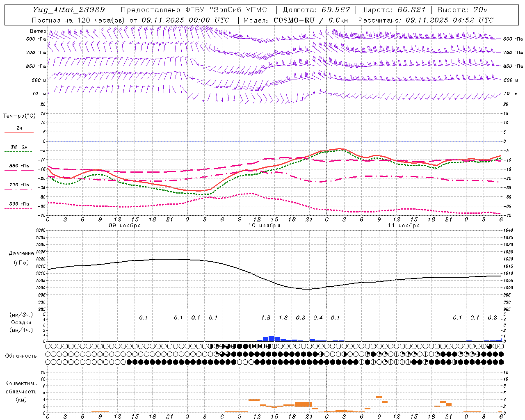
Task: Select the 1.8 precipitation value
Action: click(266, 318)
